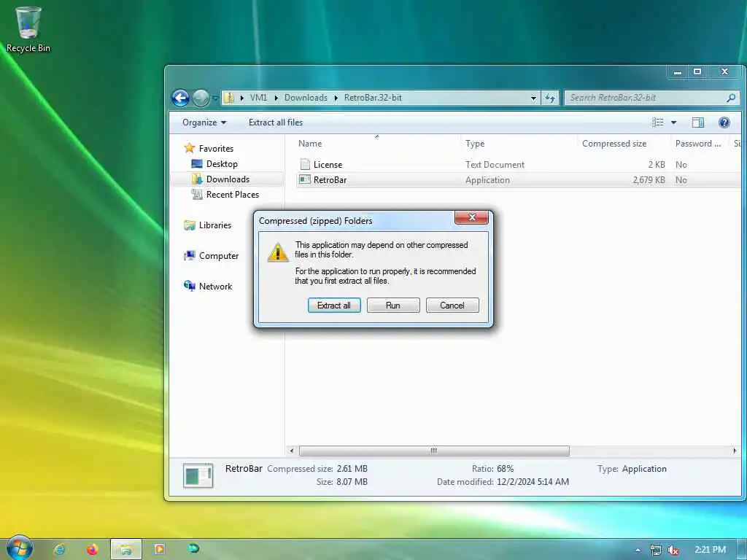747x560 pixels.
Task: Click the Show desktop strip
Action: 742,550
